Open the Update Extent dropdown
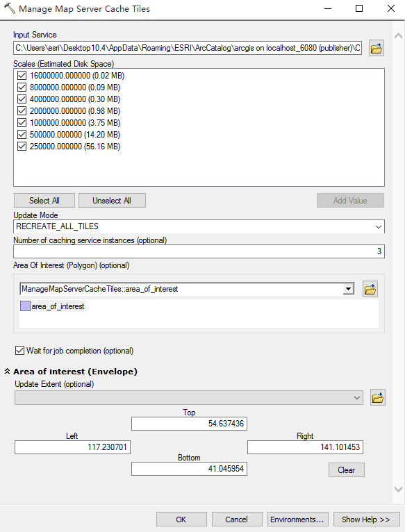The height and width of the screenshot is (532, 405). click(357, 398)
